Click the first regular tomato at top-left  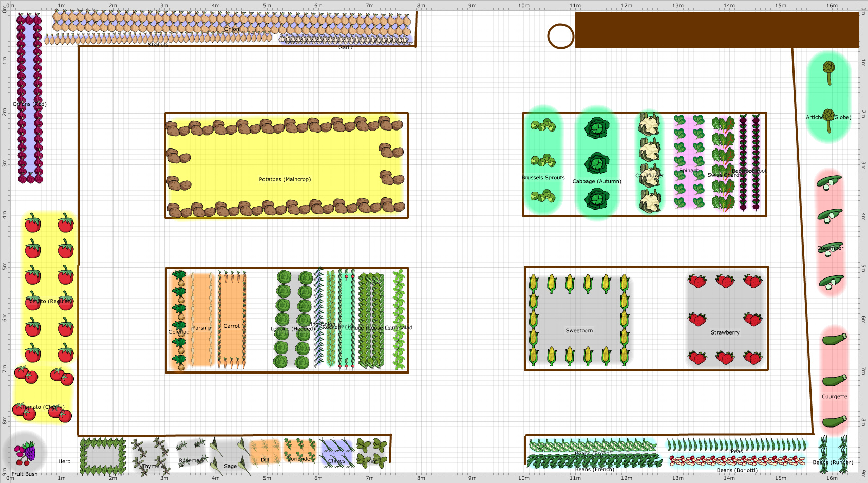[x=33, y=223]
